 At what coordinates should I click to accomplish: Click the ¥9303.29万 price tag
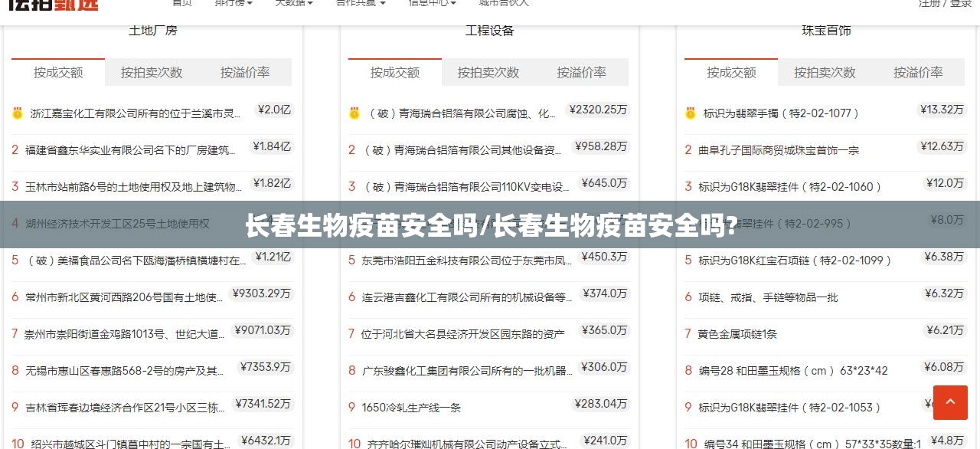[261, 293]
